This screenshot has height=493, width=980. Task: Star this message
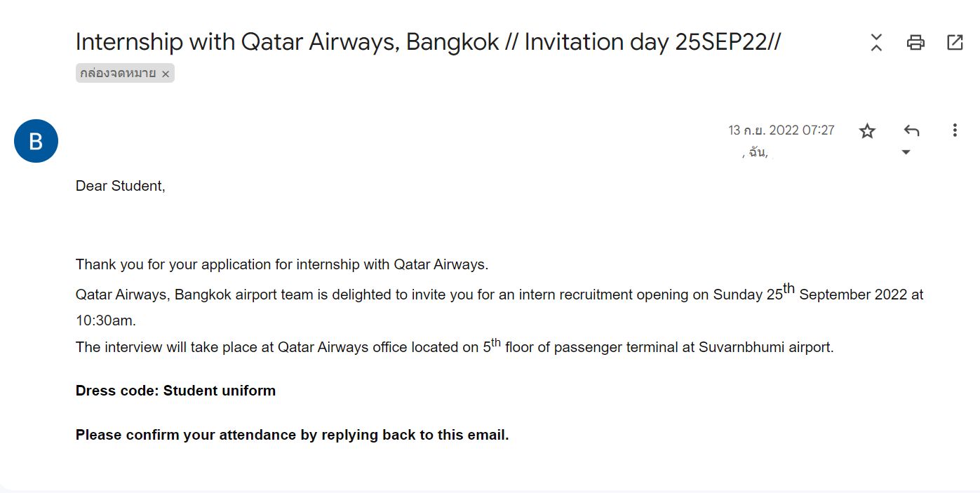point(868,130)
